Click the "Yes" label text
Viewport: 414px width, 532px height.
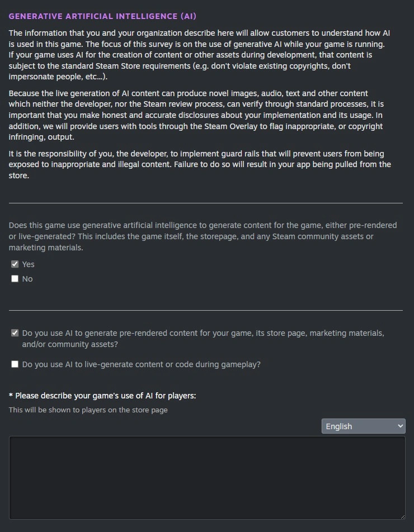(x=28, y=264)
